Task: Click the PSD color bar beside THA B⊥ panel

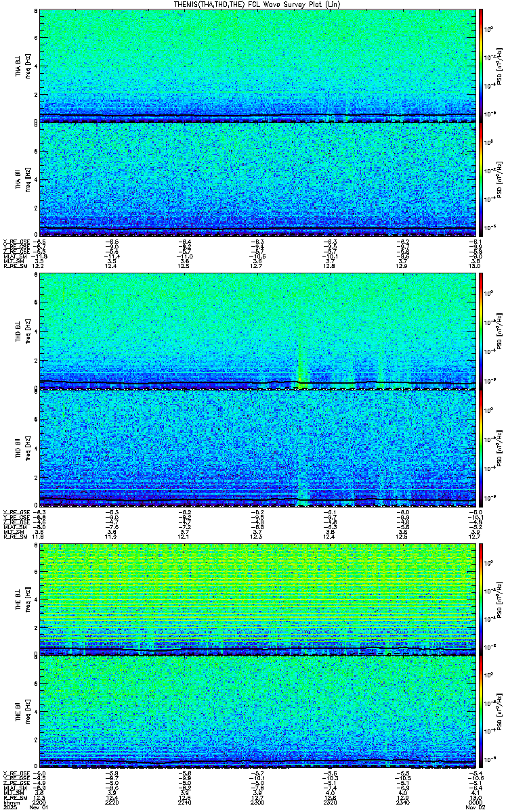Action: pyautogui.click(x=482, y=66)
